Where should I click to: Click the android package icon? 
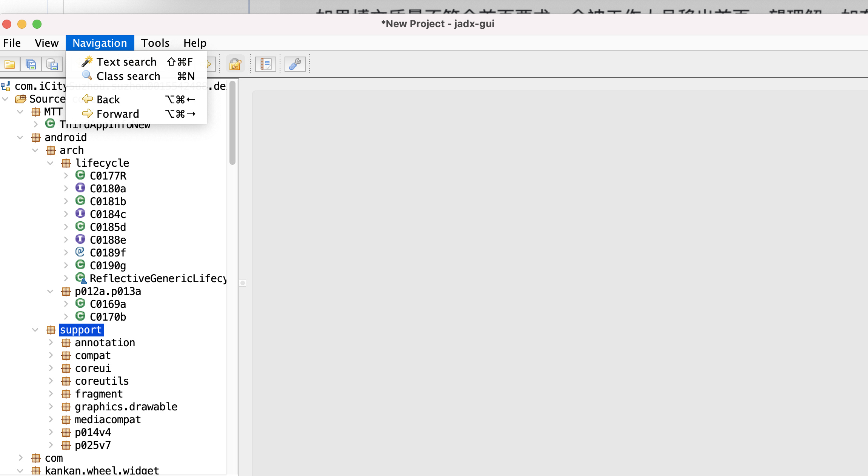pyautogui.click(x=36, y=137)
